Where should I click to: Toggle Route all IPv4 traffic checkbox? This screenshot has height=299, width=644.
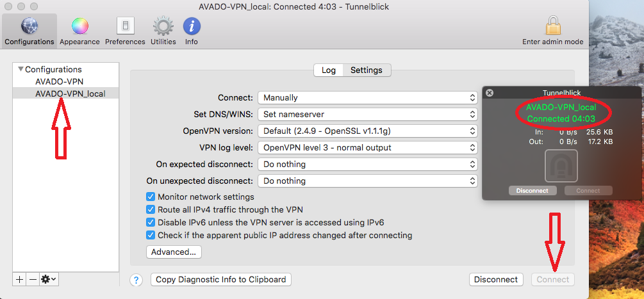pos(151,209)
